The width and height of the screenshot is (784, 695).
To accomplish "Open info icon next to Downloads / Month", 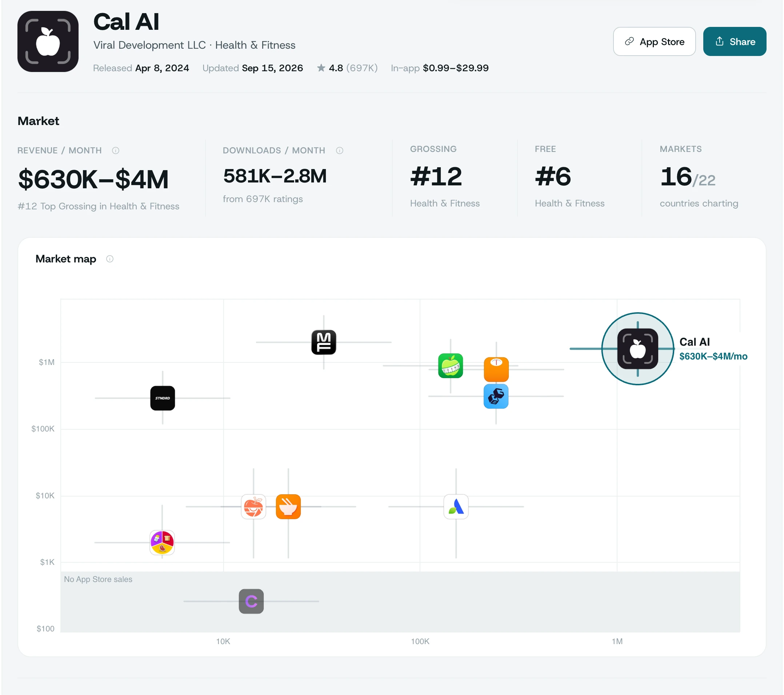I will [x=339, y=150].
